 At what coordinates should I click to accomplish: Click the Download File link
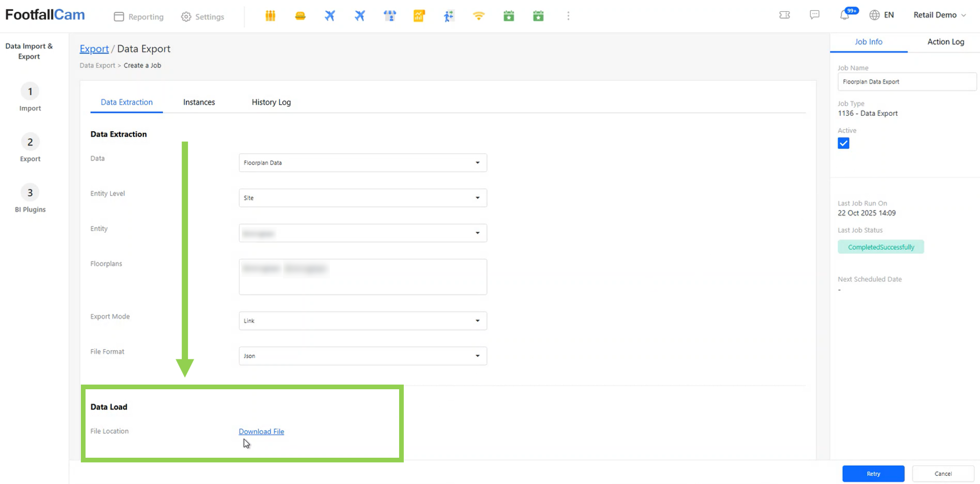(x=261, y=431)
